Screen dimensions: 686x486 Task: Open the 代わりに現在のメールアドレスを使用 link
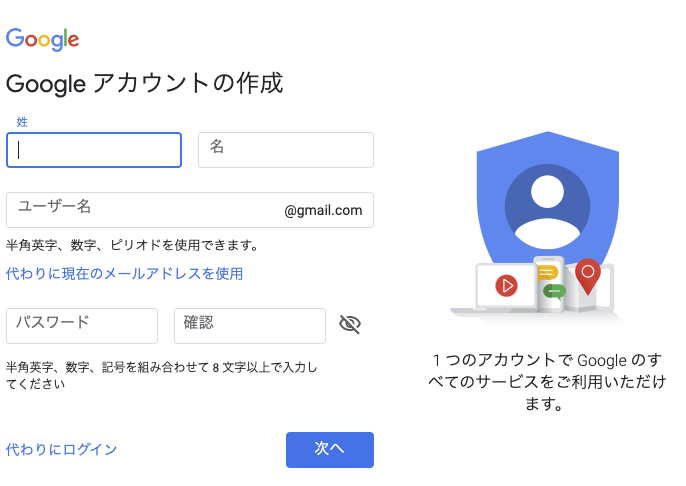tap(124, 273)
